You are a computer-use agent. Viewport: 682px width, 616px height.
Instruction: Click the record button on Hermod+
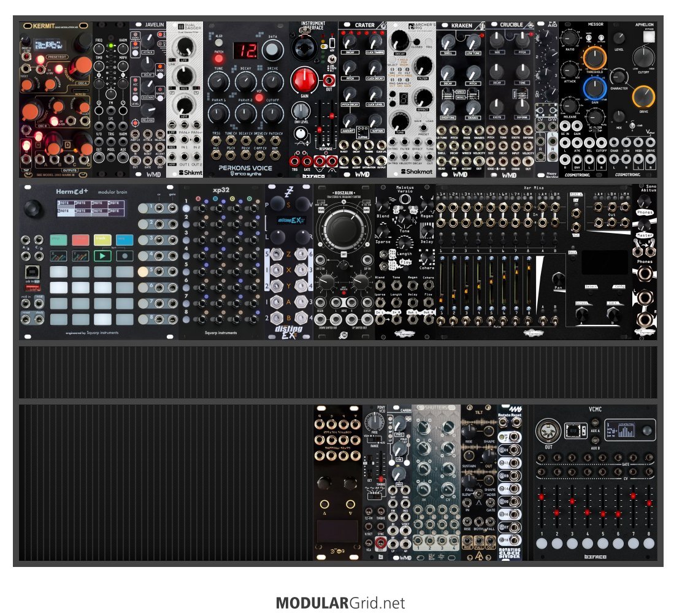click(125, 256)
